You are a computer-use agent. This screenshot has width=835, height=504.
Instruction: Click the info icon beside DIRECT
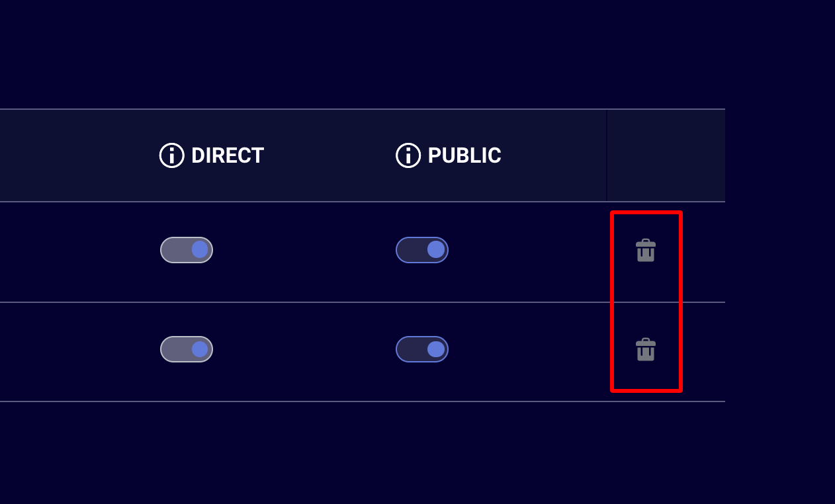coord(172,155)
